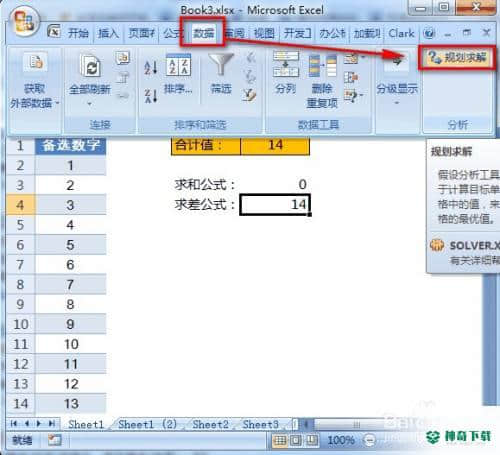The image size is (500, 455).
Task: Click the Refresh All (全部刷新) icon
Action: tap(90, 66)
